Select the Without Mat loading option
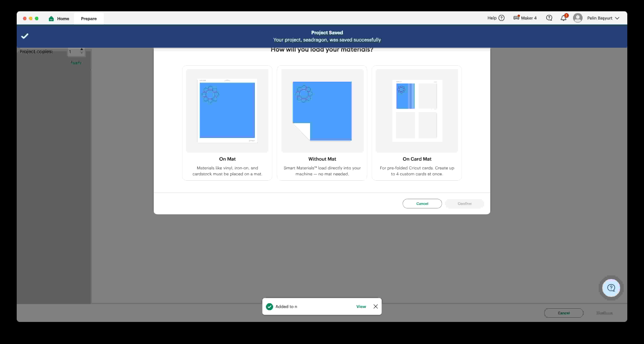This screenshot has width=644, height=344. 322,123
